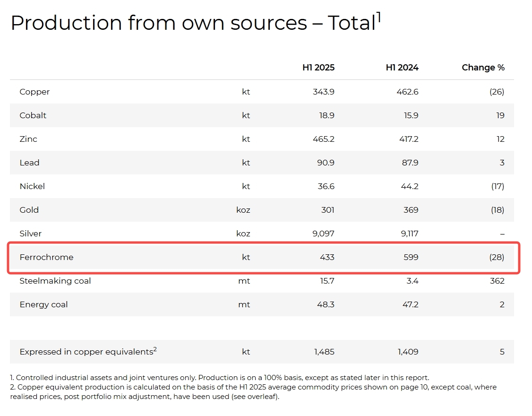Image resolution: width=532 pixels, height=416 pixels.
Task: Select the H1 2024 column header
Action: [402, 68]
